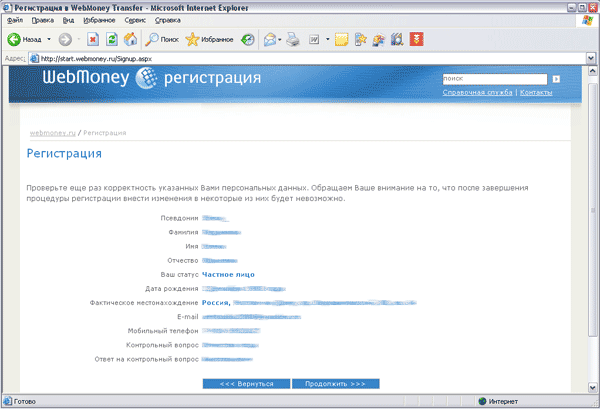Click the Windows flag logo in menu bar
The width and height of the screenshot is (600, 409).
[587, 20]
